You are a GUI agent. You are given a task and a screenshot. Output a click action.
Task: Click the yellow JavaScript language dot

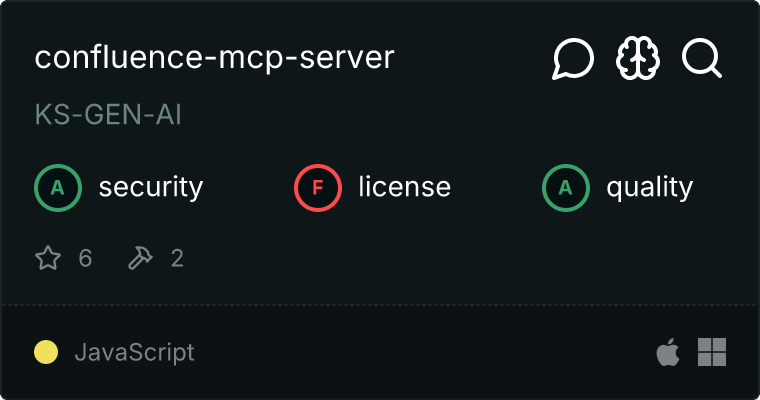pyautogui.click(x=46, y=352)
